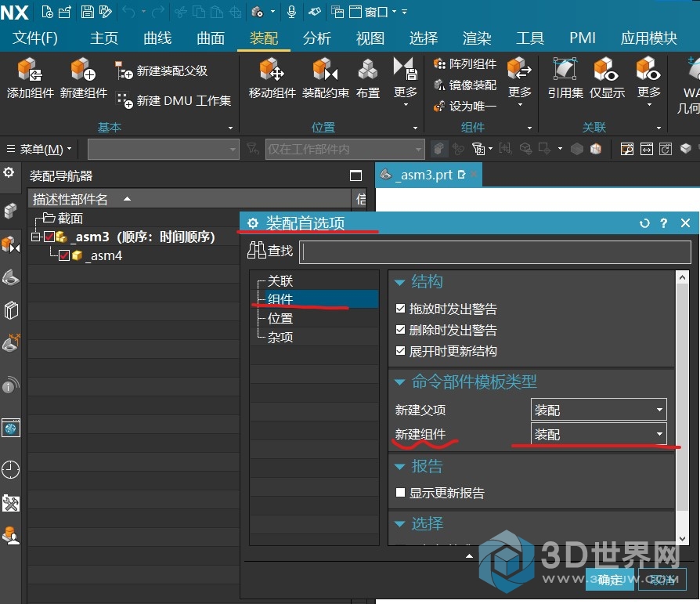Click 更多 in the 关联 group
The height and width of the screenshot is (604, 700).
click(648, 81)
